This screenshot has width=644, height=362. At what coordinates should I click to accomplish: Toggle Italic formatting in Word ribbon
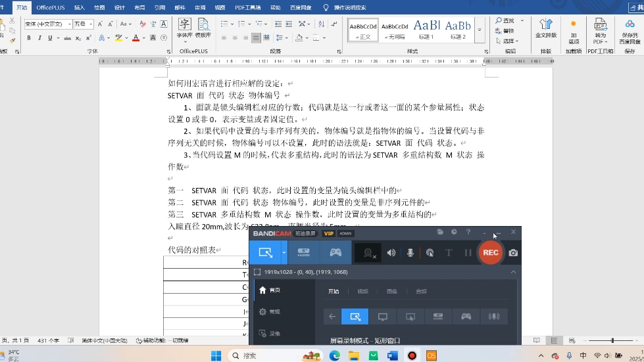pyautogui.click(x=39, y=38)
